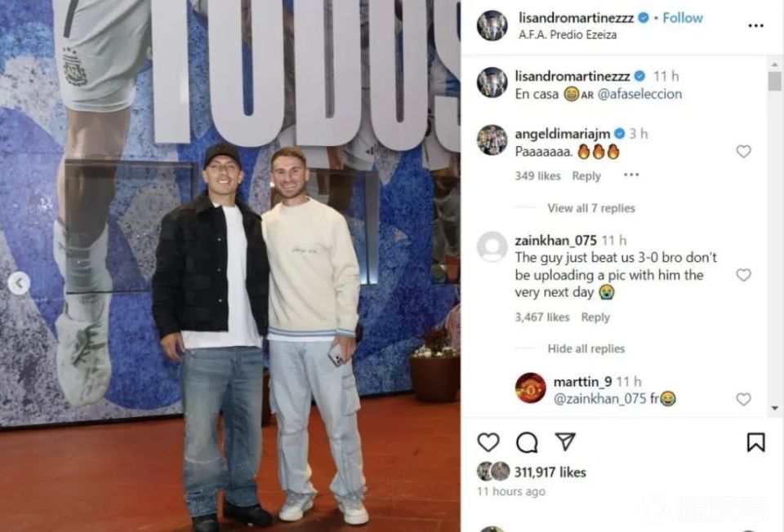The width and height of the screenshot is (784, 532).
Task: Reply to zainkhan_075's comment
Action: tap(595, 317)
